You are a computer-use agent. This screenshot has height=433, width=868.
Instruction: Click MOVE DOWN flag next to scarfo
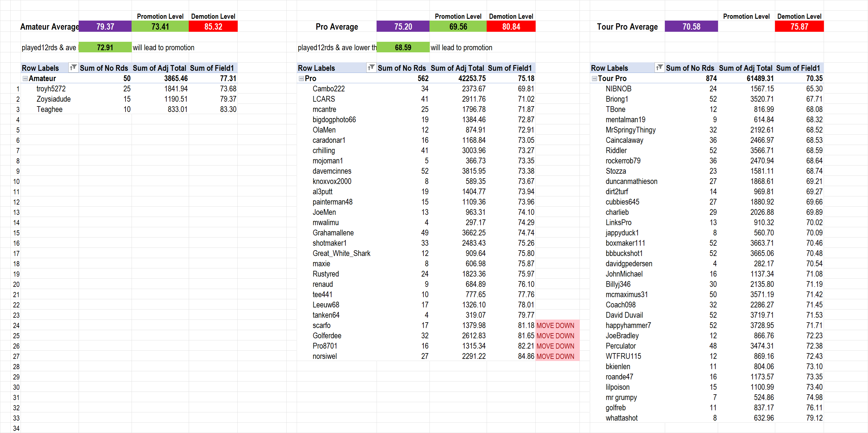point(555,325)
